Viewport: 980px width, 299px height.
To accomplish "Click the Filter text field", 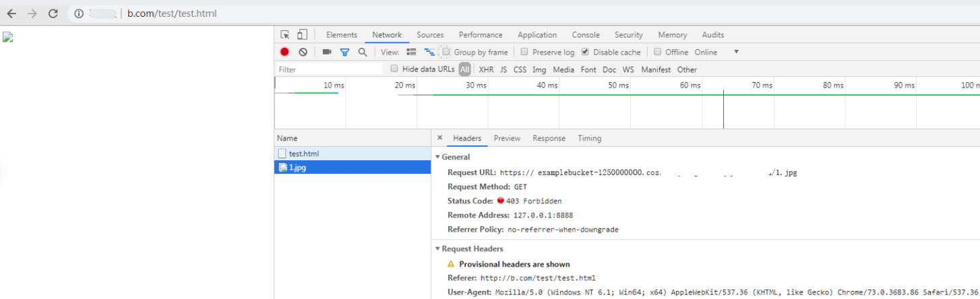I will [x=330, y=69].
